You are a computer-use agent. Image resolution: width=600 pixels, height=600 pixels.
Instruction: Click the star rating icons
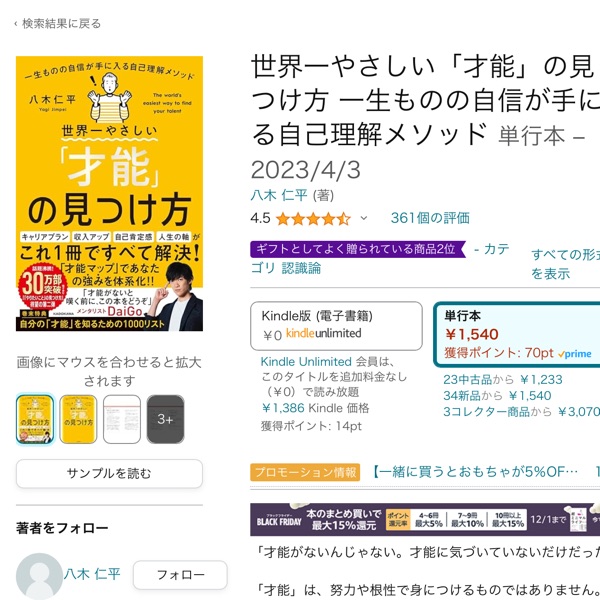point(313,219)
